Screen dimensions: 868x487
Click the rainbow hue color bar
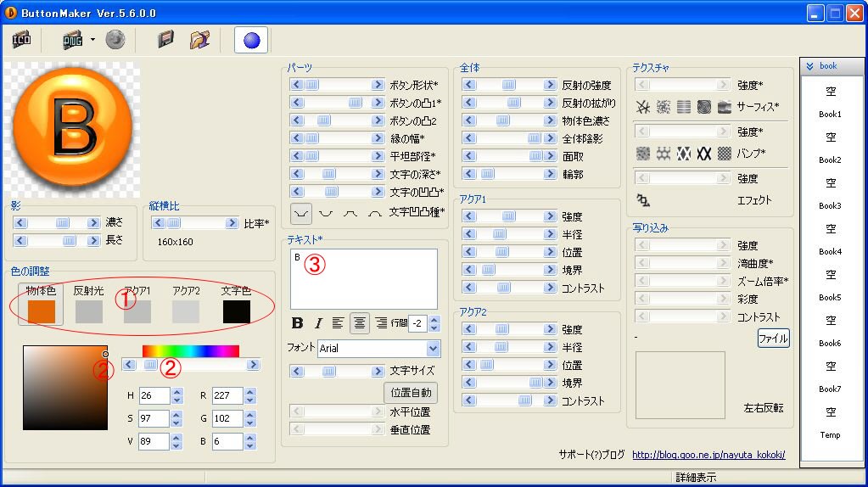190,350
